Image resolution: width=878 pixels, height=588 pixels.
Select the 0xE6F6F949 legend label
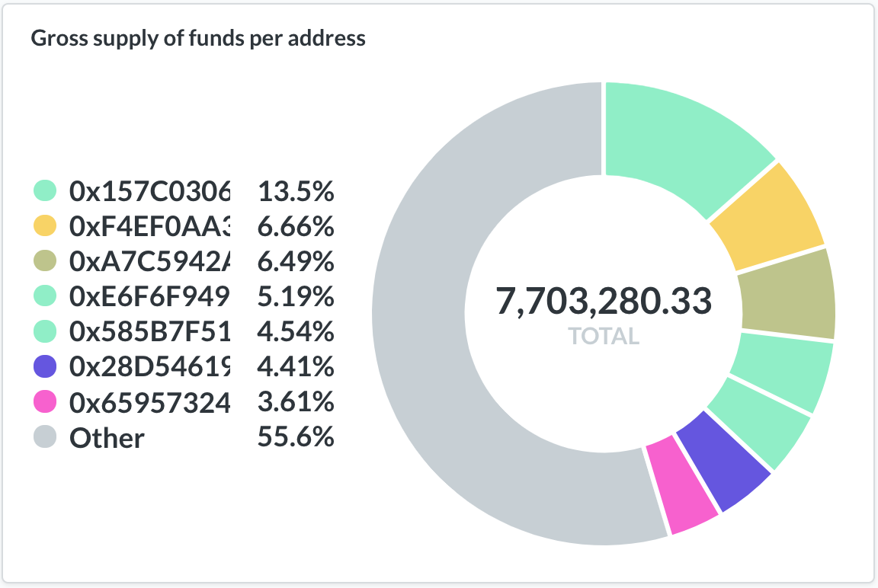tap(149, 297)
